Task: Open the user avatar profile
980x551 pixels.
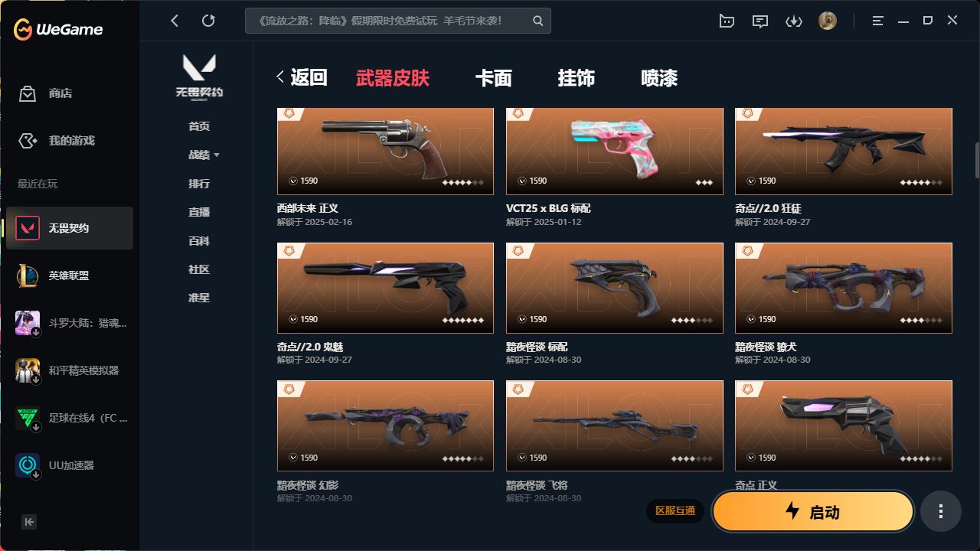Action: tap(828, 21)
